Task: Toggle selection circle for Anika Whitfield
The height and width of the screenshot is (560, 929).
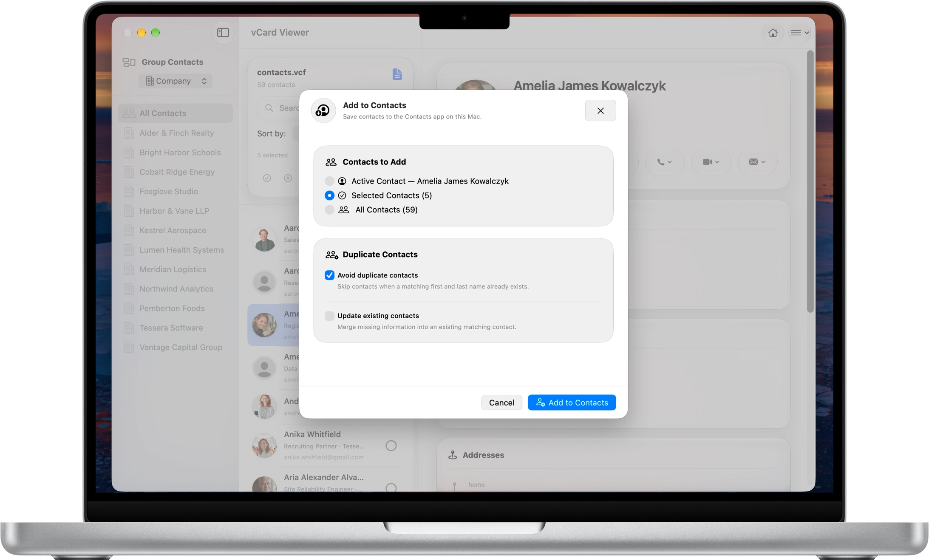Action: tap(391, 446)
